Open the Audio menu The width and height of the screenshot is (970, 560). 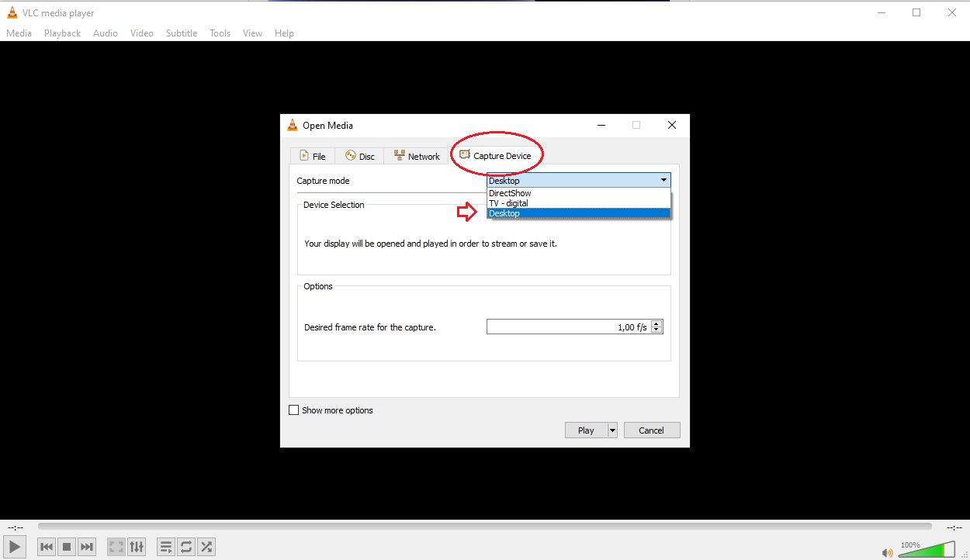pos(106,33)
